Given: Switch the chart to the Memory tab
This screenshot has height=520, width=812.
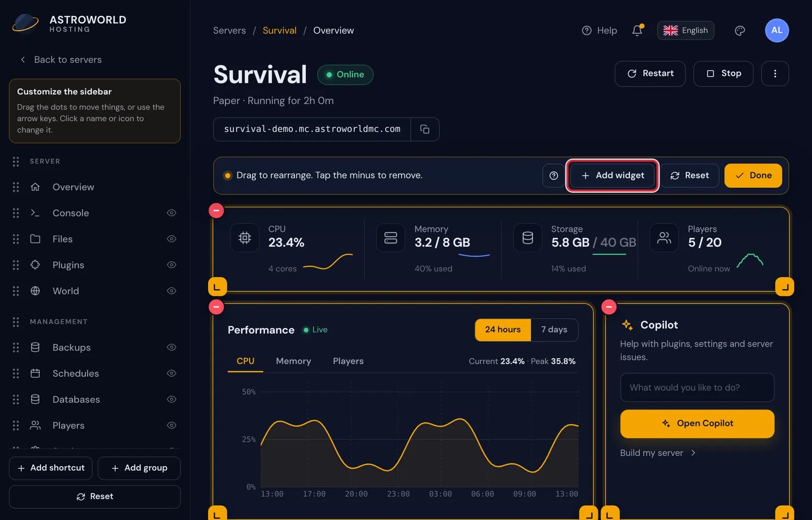Looking at the screenshot, I should [293, 361].
